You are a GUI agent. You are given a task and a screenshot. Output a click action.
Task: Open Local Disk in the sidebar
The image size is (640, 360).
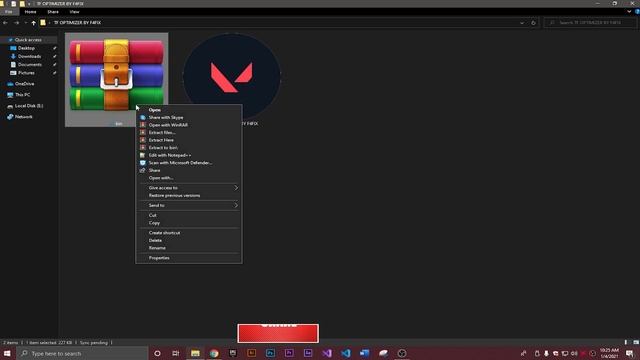pos(29,106)
